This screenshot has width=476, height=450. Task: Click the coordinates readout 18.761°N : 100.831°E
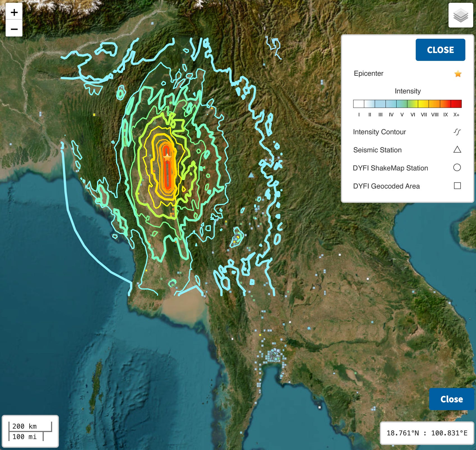[x=427, y=433]
